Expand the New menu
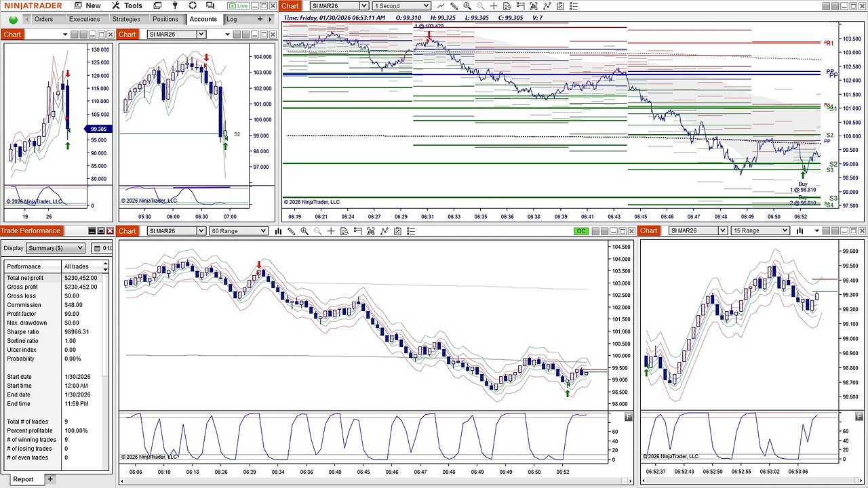The image size is (868, 488). pyautogui.click(x=88, y=5)
